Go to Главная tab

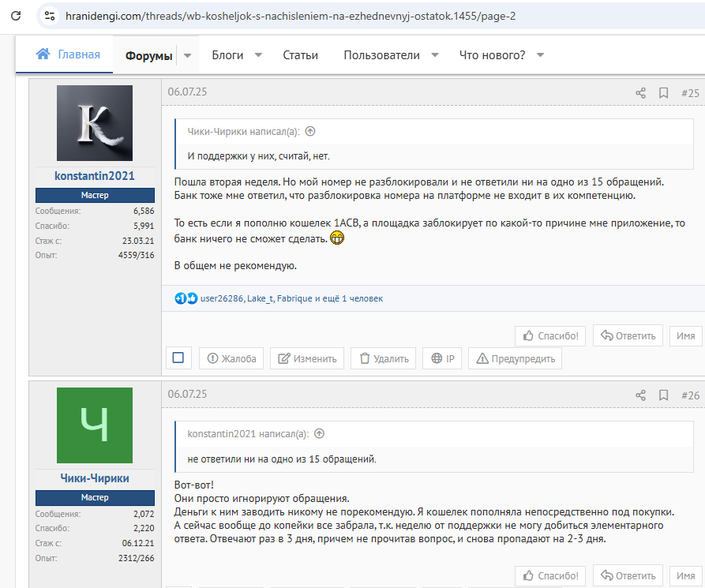click(x=69, y=54)
